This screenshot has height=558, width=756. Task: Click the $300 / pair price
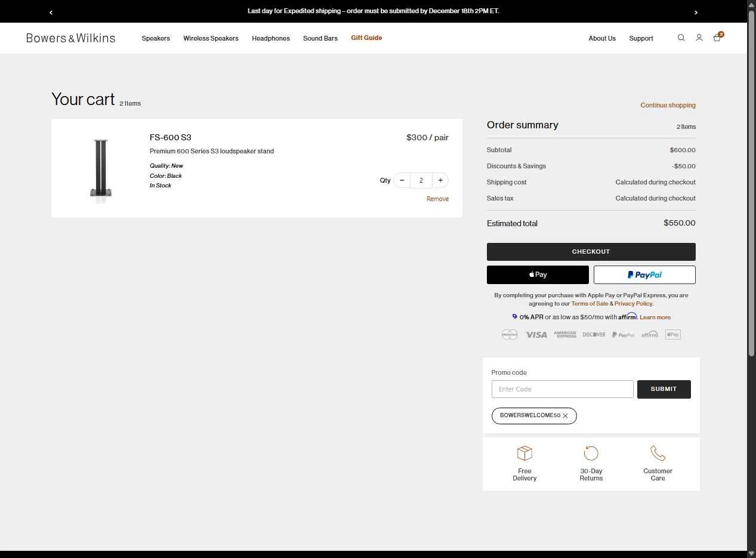[x=427, y=137]
